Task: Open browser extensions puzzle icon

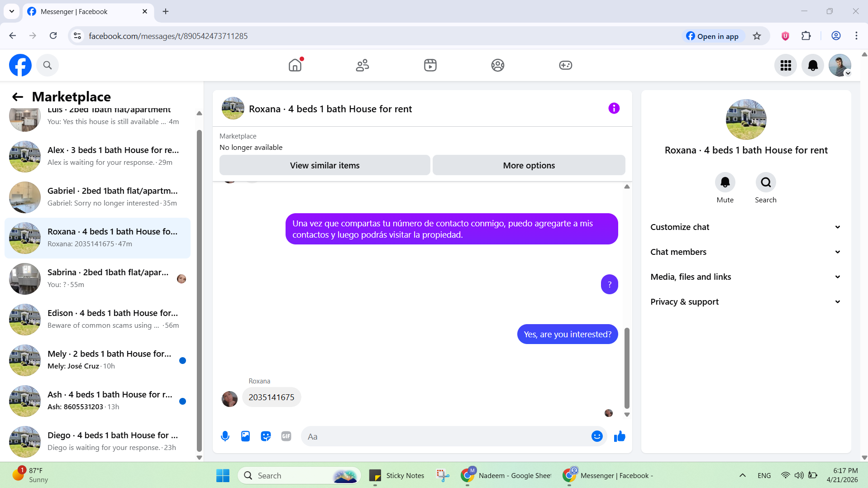Action: tap(806, 36)
